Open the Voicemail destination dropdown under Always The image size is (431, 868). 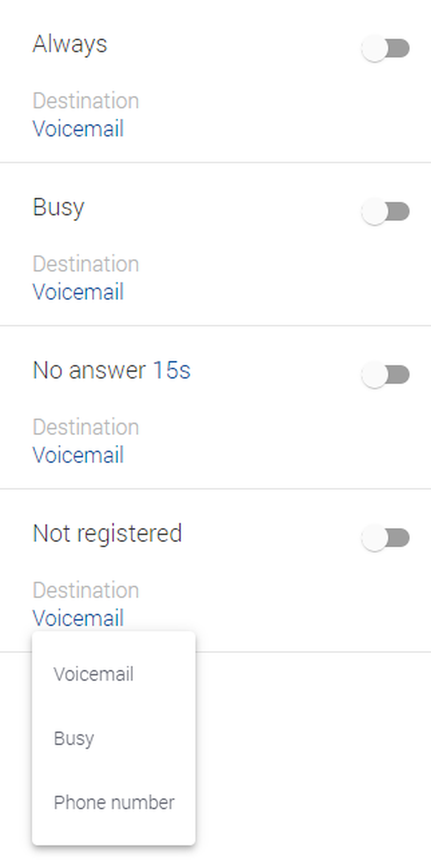[x=78, y=129]
